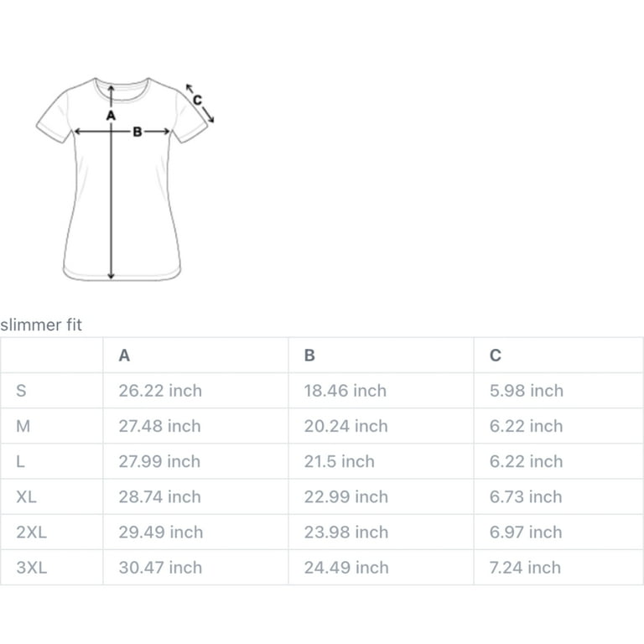This screenshot has width=644, height=644.
Task: Click the letter C sleeve marker
Action: [x=198, y=100]
